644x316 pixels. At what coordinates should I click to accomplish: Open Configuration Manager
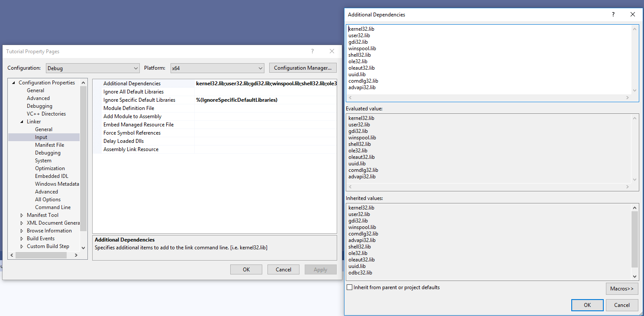[x=303, y=68]
